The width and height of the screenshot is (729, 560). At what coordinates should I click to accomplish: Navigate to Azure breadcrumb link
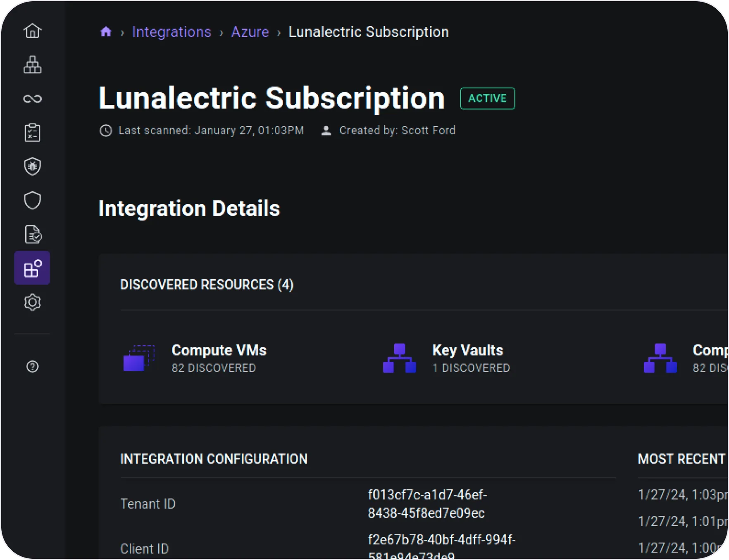pos(250,32)
